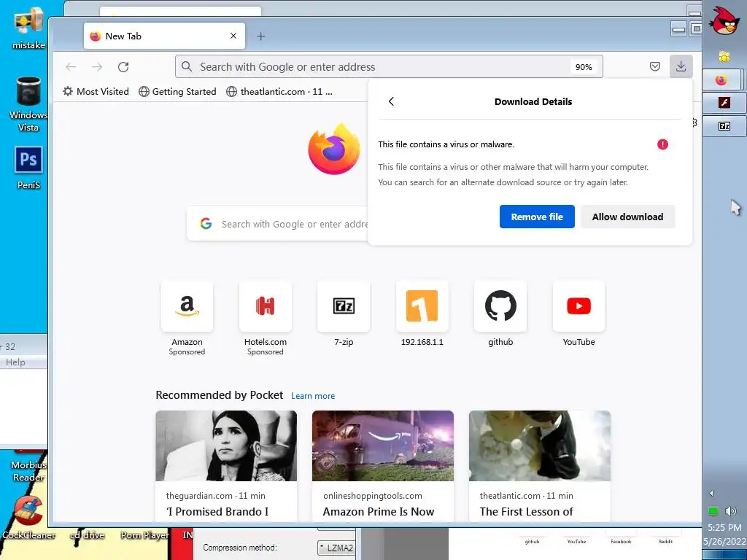Open the Guardian 'I Promised Brando' article thumbnail

226,446
